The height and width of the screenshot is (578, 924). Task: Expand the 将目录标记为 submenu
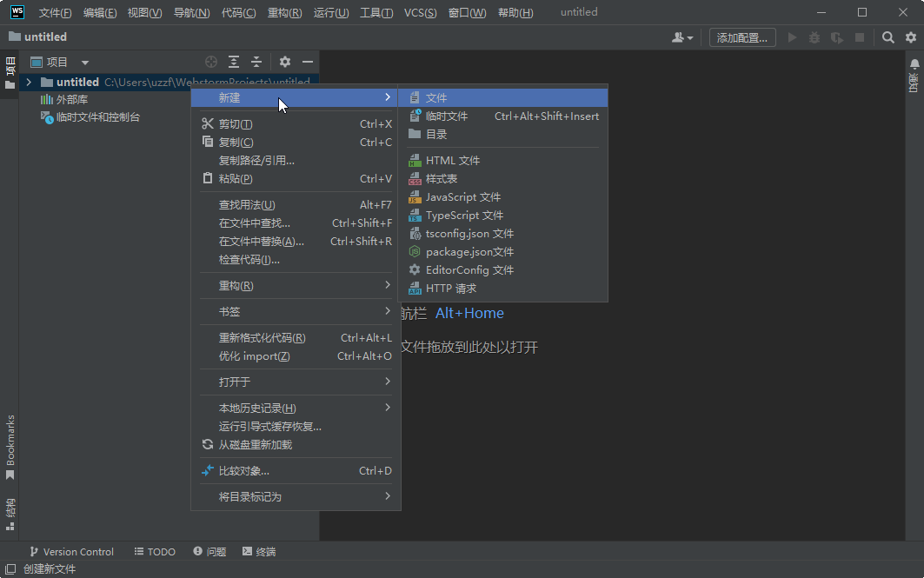pyautogui.click(x=387, y=496)
